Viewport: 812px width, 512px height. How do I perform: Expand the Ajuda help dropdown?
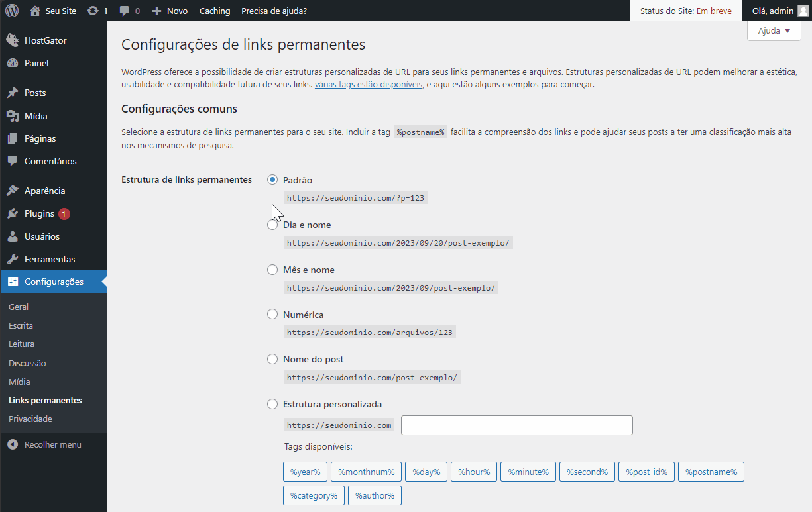(x=774, y=31)
